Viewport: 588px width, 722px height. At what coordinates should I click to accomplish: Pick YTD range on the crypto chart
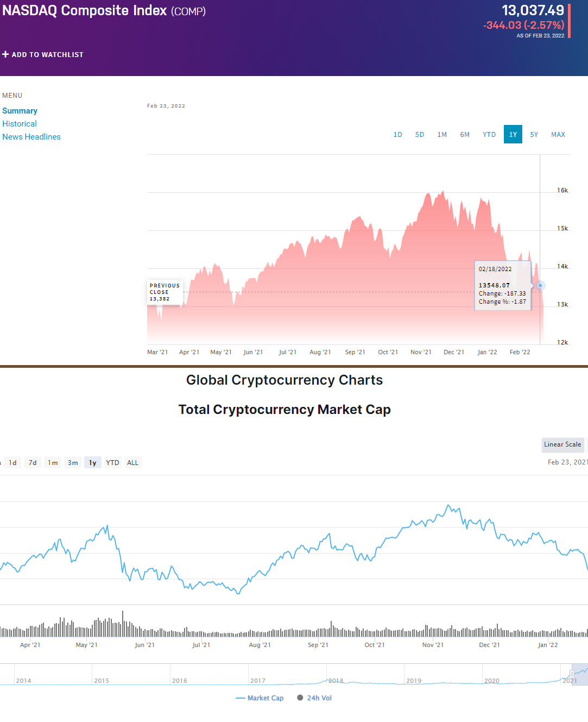pos(113,463)
